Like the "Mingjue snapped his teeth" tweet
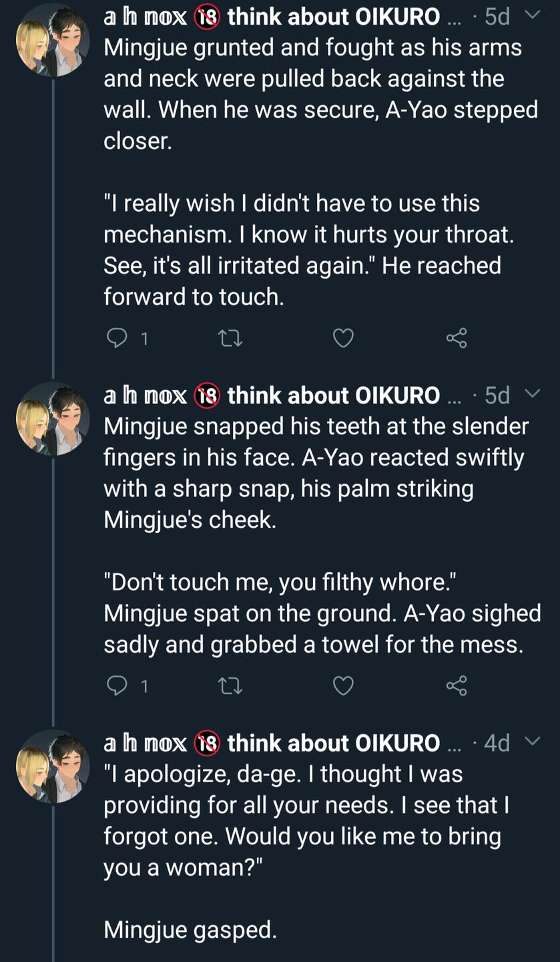Image resolution: width=560 pixels, height=962 pixels. 343,685
